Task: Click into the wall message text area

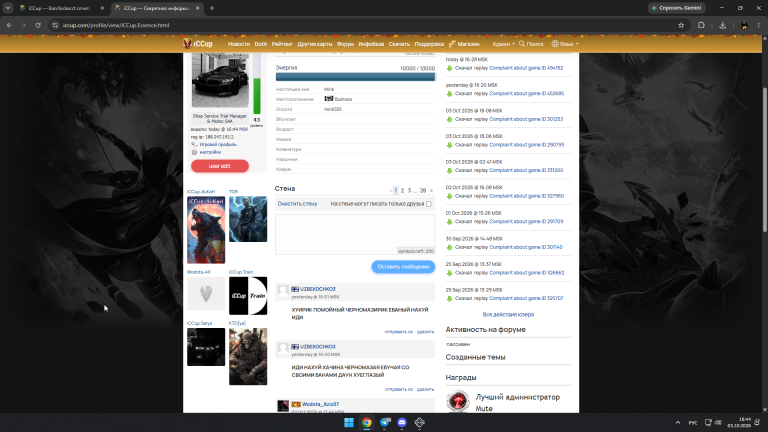Action: (x=355, y=234)
